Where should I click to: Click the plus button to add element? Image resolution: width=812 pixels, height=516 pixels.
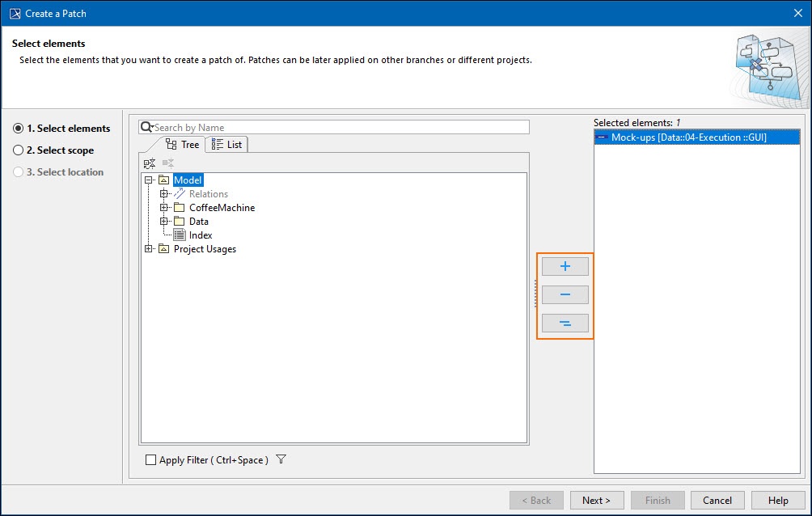coord(565,267)
